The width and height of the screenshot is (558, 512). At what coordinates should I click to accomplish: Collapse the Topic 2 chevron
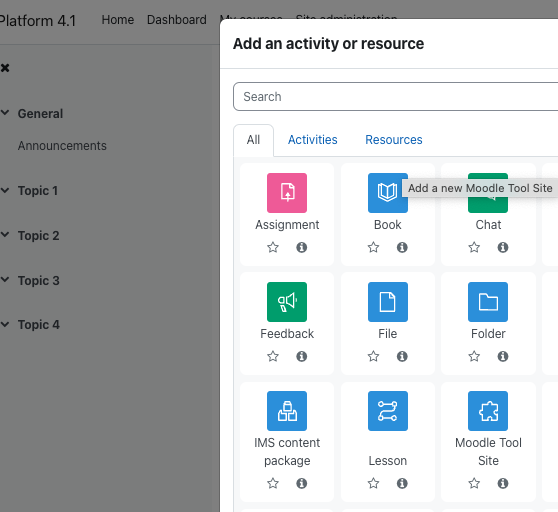5,235
